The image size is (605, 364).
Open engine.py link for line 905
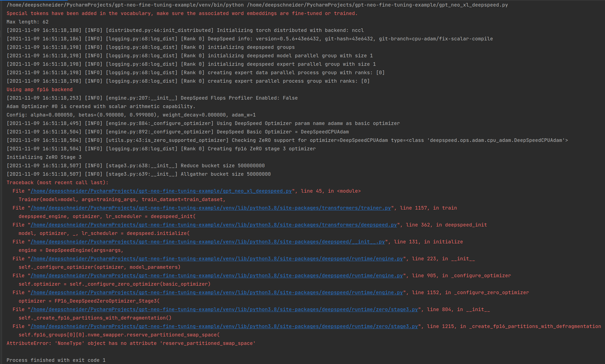point(217,276)
